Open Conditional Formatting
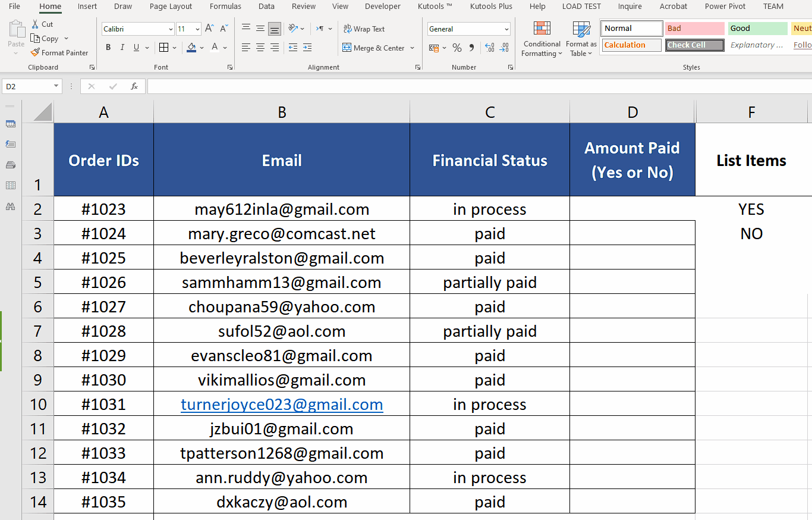The image size is (812, 520). 541,39
